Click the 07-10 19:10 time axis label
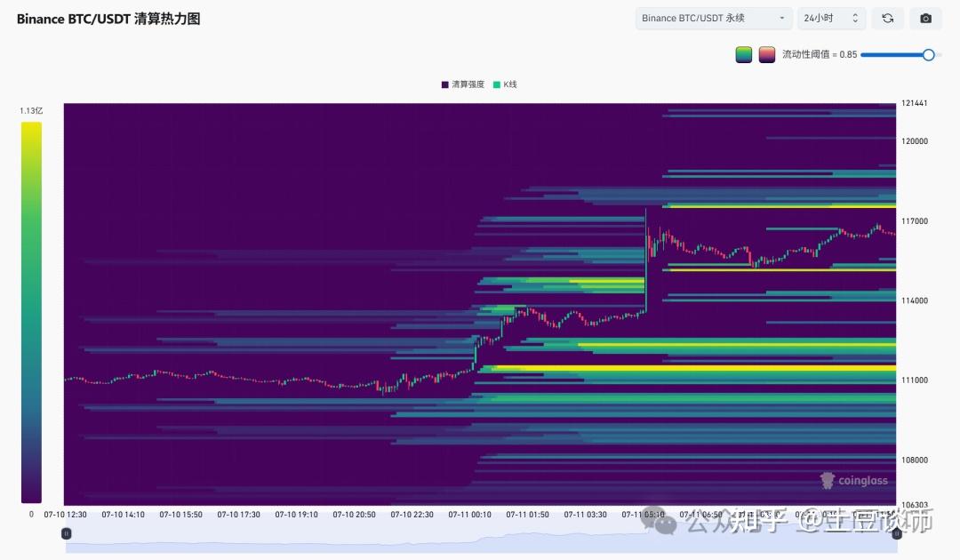 click(x=296, y=515)
